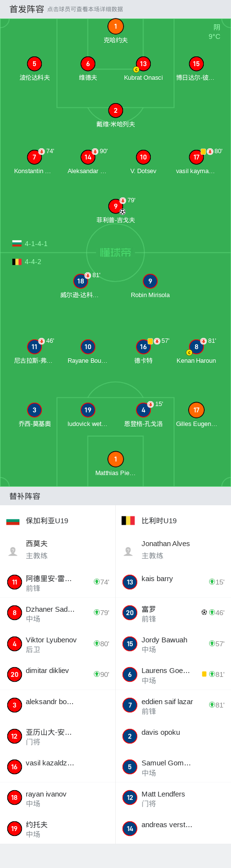Viewport: 231px width, 868px height.
Task: View coach 西莫夫 profile
Action: coord(58,549)
